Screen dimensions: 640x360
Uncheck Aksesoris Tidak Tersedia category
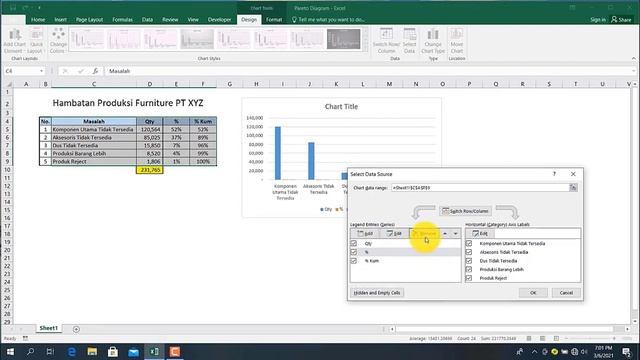[469, 252]
